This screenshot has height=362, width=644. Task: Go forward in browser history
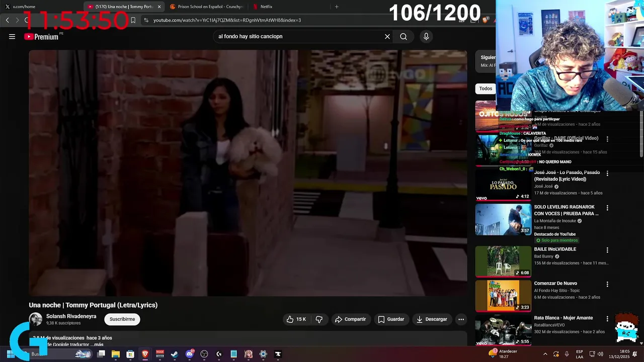pos(17,20)
